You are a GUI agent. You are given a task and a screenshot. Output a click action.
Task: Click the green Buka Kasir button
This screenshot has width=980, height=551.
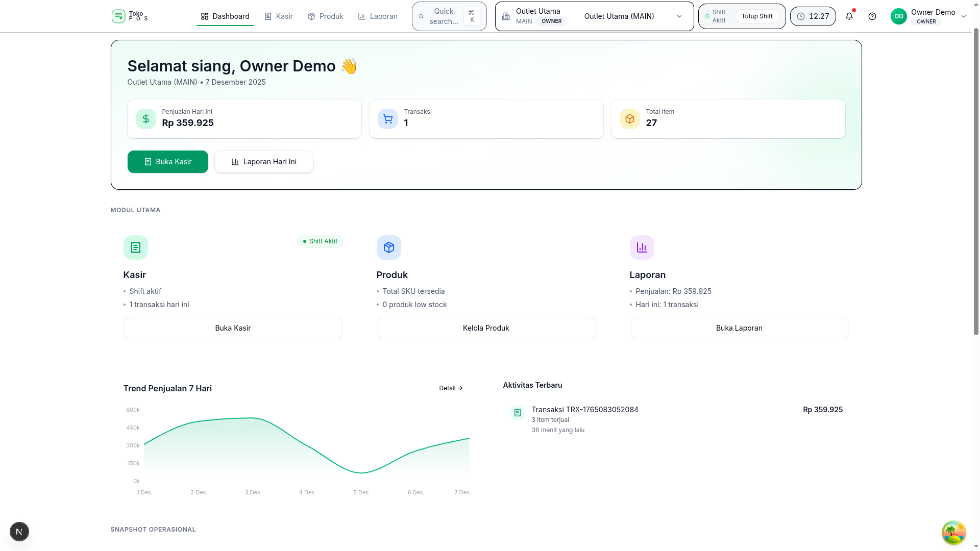(x=168, y=162)
